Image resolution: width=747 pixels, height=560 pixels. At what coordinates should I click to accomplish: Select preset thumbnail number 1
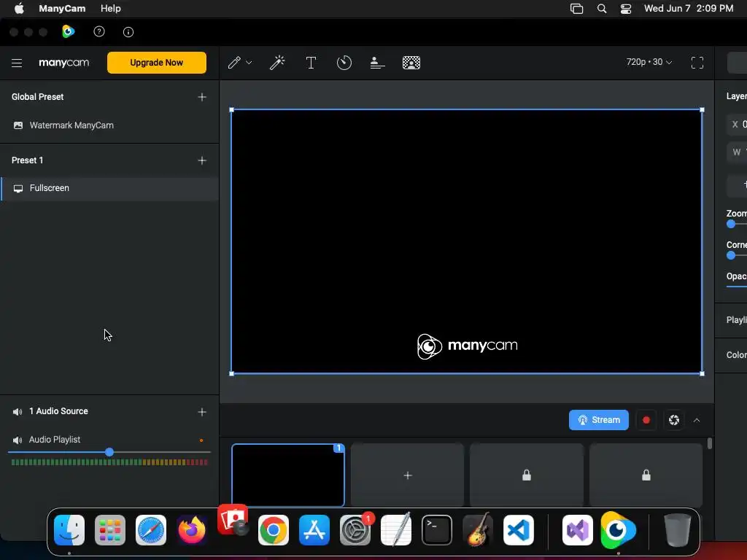287,475
